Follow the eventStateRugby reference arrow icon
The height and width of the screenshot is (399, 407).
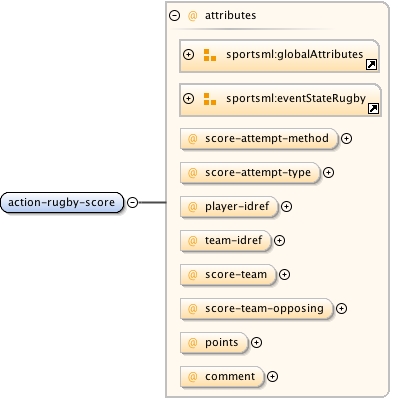[x=373, y=108]
